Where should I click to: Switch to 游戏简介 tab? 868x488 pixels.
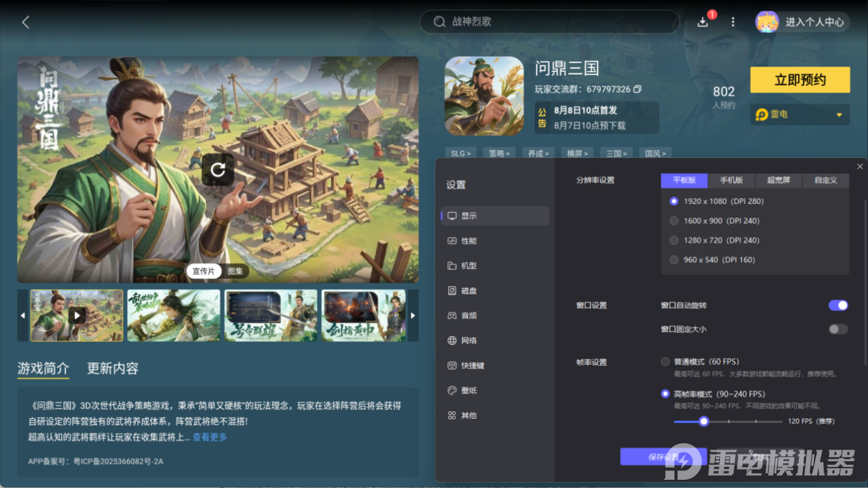43,368
